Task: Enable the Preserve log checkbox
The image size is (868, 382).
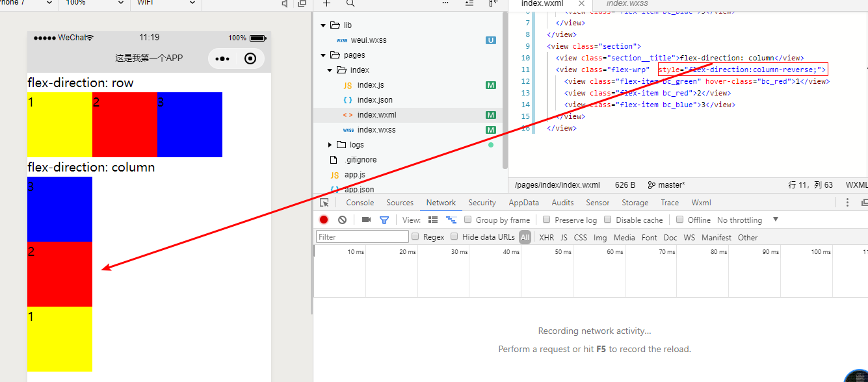Action: point(547,220)
